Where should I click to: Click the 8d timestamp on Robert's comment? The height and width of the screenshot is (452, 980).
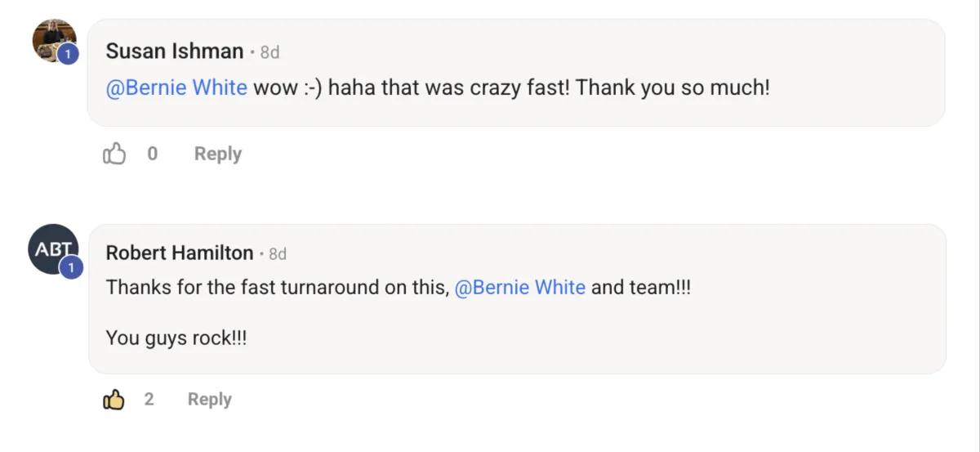pyautogui.click(x=278, y=254)
